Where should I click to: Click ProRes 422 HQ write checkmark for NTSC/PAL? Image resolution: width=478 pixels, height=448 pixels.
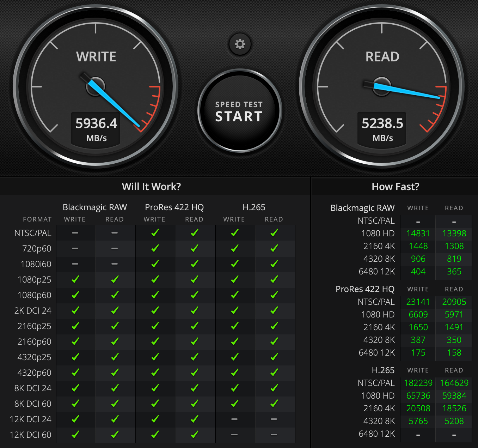pos(155,233)
